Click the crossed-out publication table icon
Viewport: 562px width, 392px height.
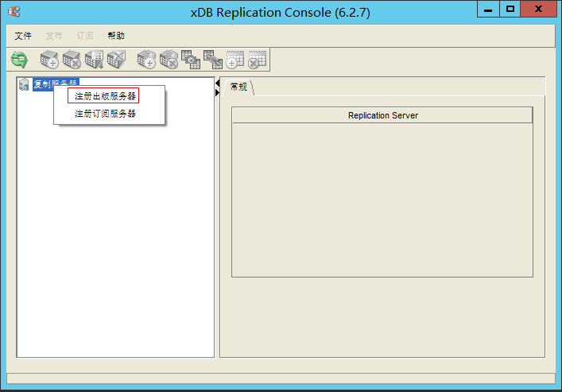pyautogui.click(x=117, y=60)
